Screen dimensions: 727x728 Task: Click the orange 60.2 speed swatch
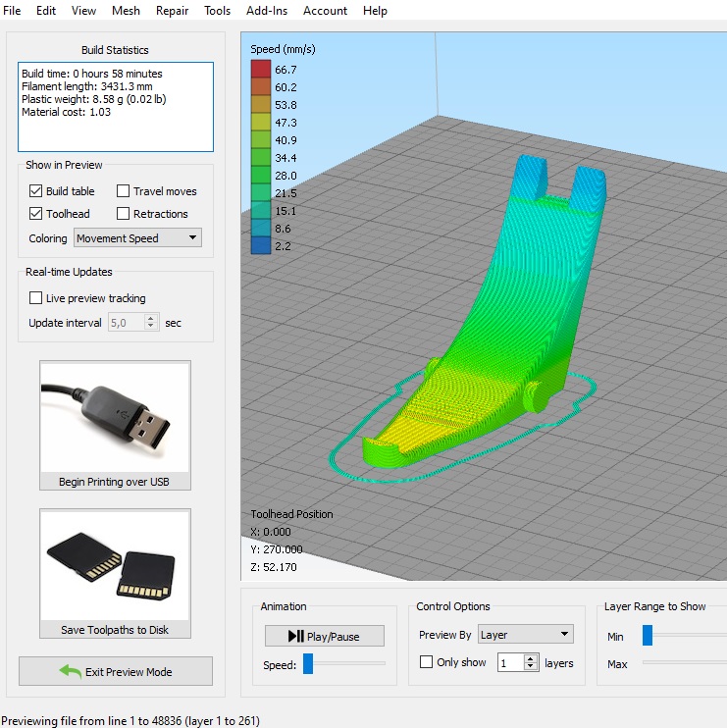pyautogui.click(x=261, y=86)
